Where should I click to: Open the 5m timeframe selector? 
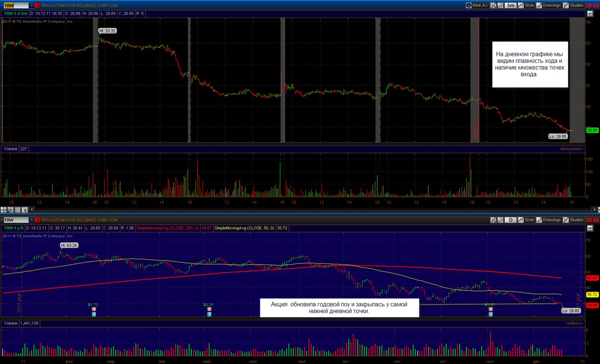tap(510, 5)
